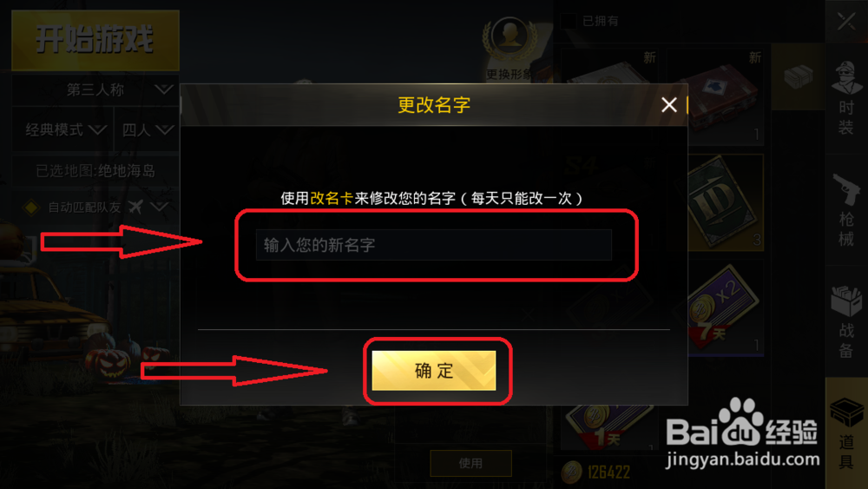Select the x2 7天 coin card item

click(x=725, y=308)
